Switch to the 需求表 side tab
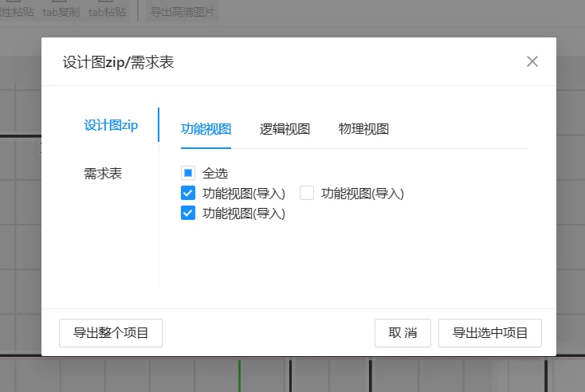 tap(103, 174)
